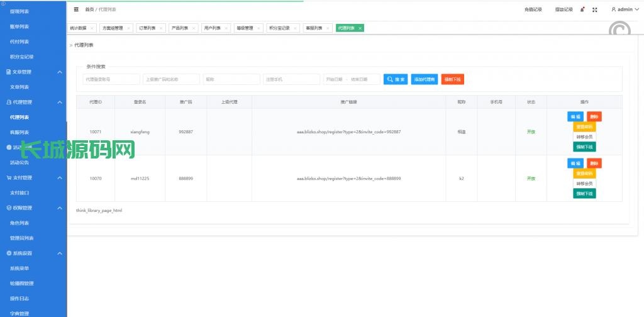
Task: Collapse the 文章管理 sidebar section
Action: (x=60, y=72)
